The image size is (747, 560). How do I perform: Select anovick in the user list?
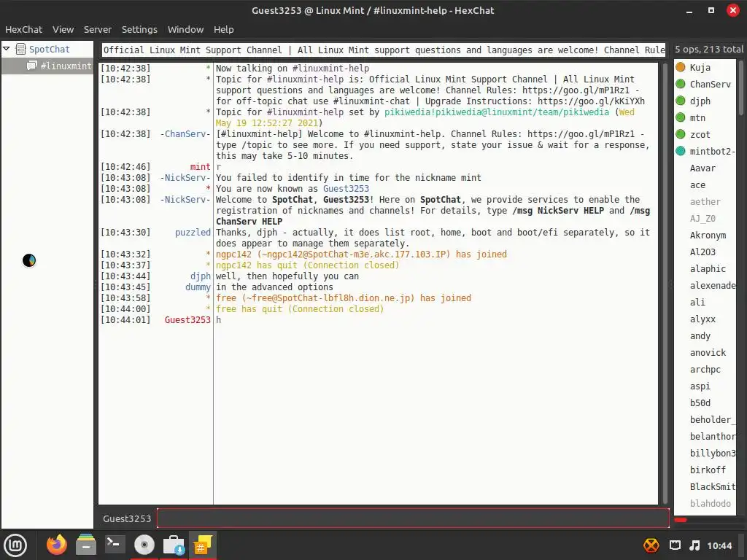click(708, 353)
